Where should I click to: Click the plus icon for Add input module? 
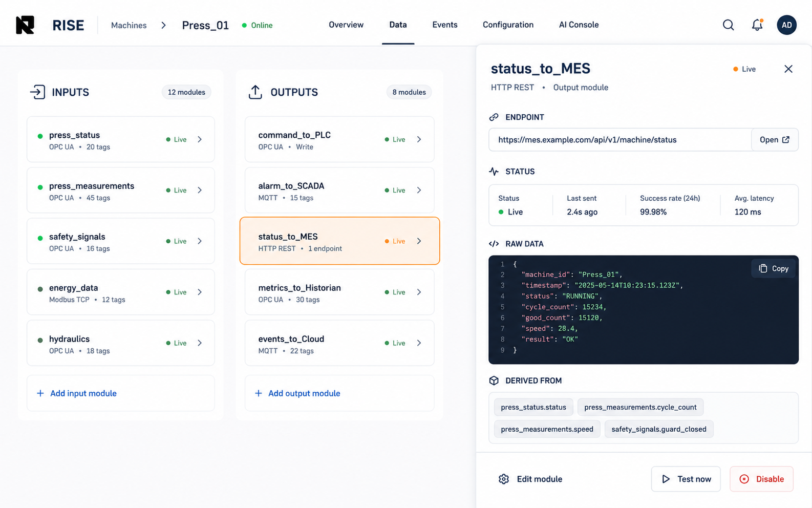pos(40,393)
